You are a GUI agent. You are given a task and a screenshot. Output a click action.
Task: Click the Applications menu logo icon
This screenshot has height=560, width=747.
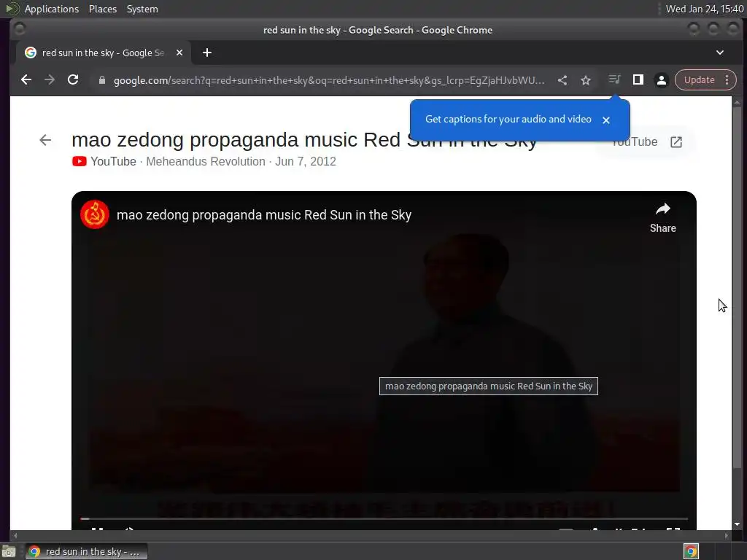(12, 9)
